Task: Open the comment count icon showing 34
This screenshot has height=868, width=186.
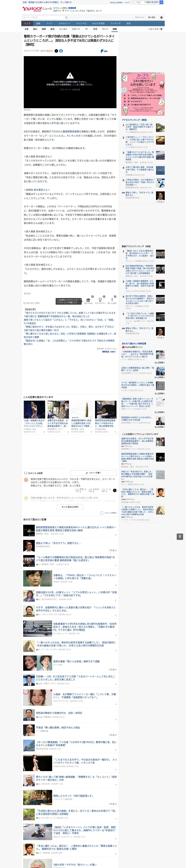Action: click(x=43, y=51)
